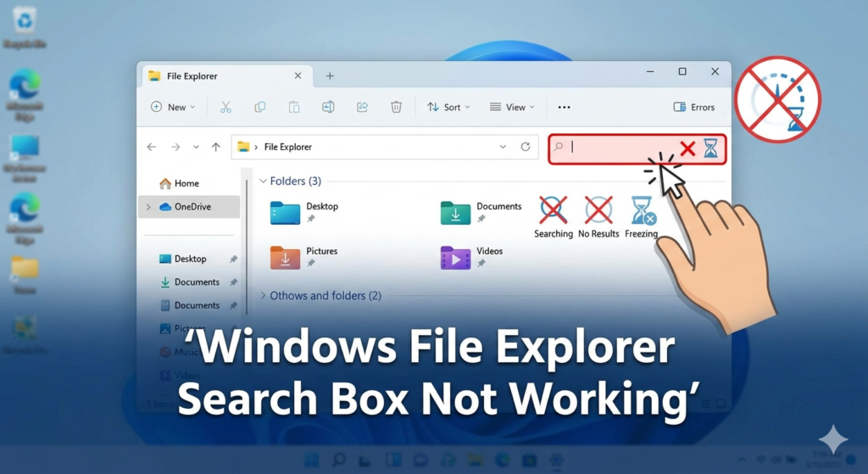The height and width of the screenshot is (474, 868).
Task: Click the taskbar search magnifier icon
Action: pos(338,459)
